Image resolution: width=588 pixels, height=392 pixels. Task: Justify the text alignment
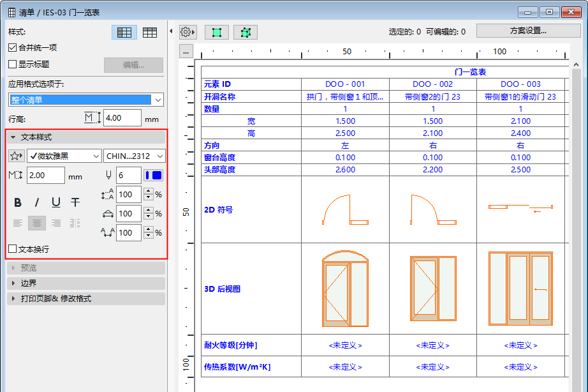click(x=75, y=223)
